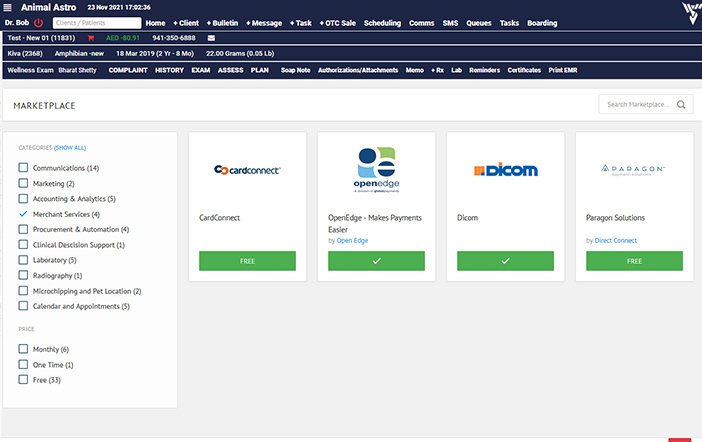Check Clinical Descision Support (1) category

tap(23, 245)
